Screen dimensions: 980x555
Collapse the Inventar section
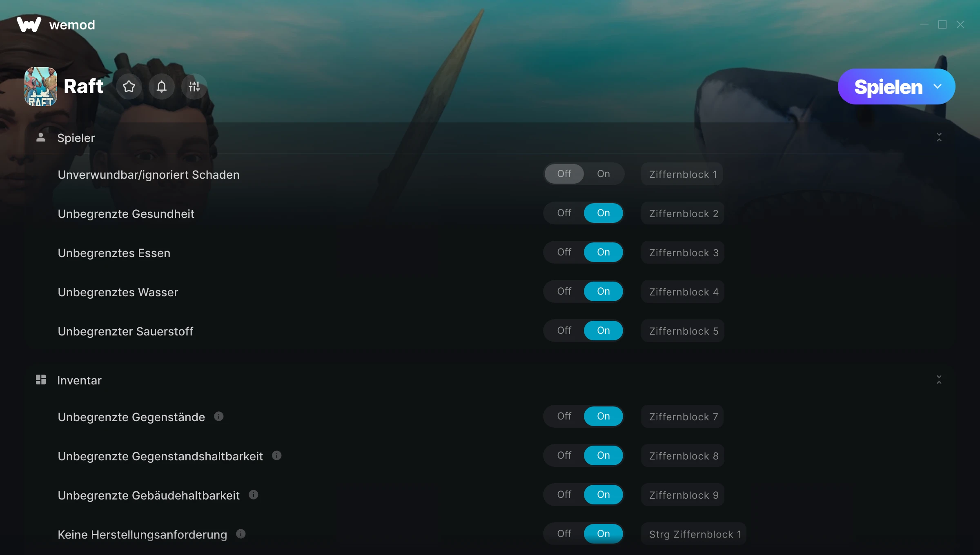[x=939, y=380]
